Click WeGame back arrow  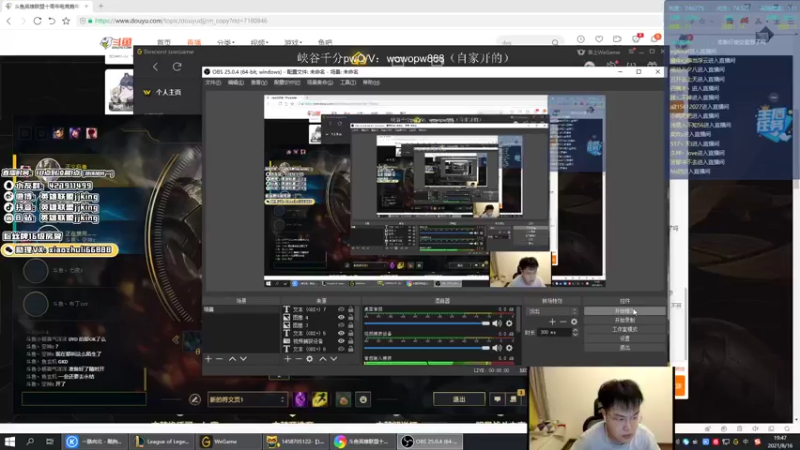click(156, 67)
